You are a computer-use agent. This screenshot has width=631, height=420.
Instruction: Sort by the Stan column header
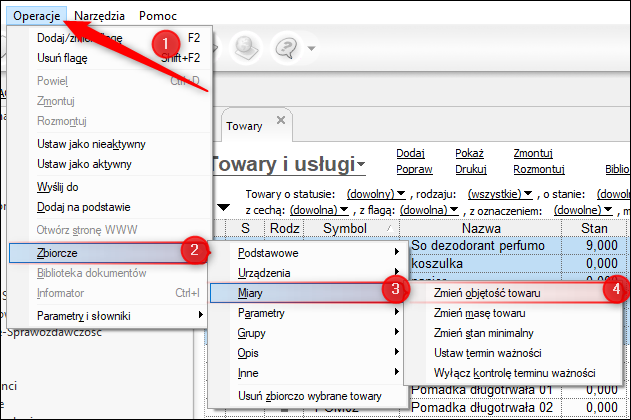[594, 228]
